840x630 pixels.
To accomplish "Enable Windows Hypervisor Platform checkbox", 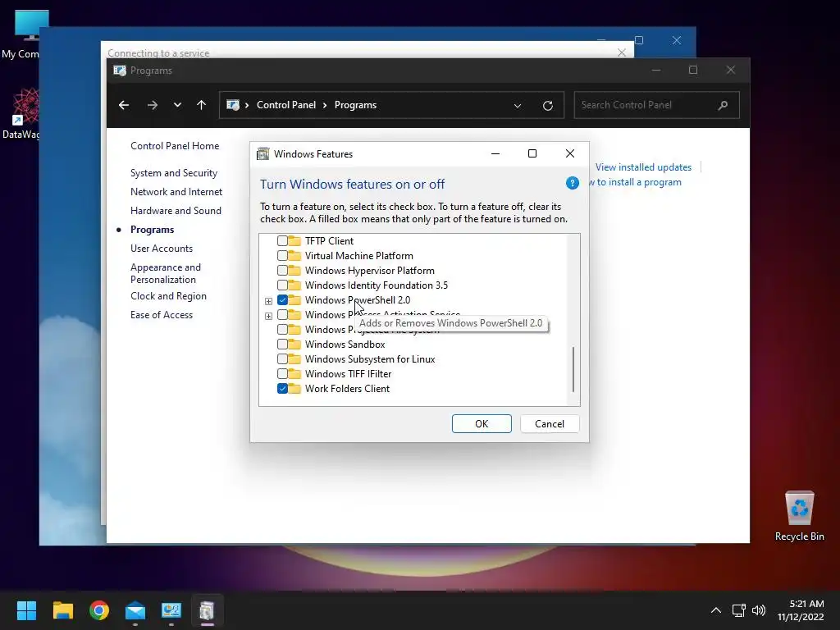I will [x=282, y=271].
